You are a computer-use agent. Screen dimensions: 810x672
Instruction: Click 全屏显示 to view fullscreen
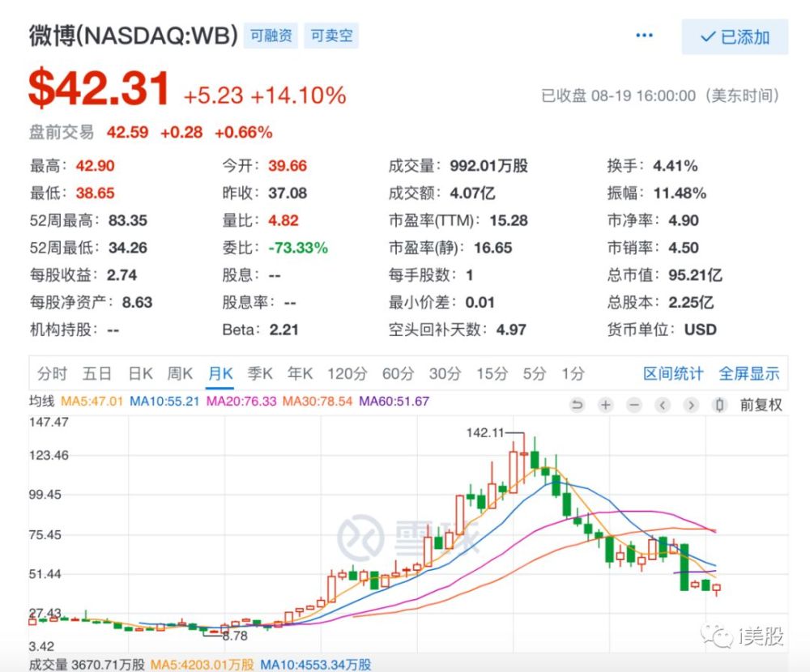(x=749, y=373)
